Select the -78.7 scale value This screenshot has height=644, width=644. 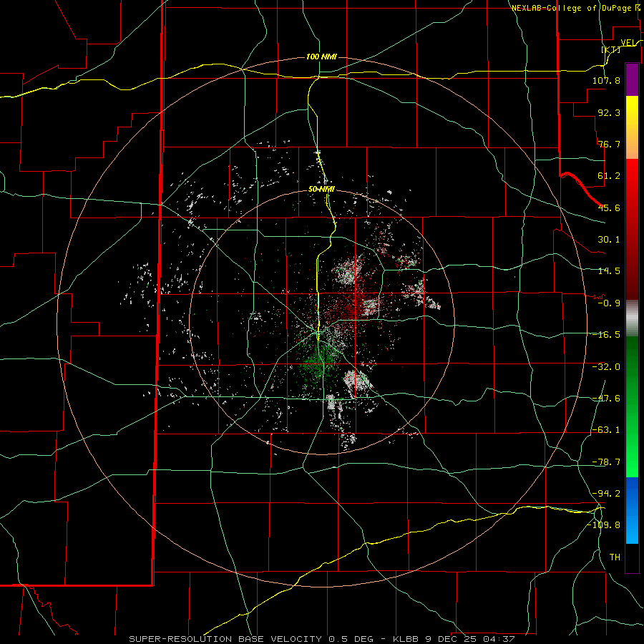pyautogui.click(x=606, y=462)
